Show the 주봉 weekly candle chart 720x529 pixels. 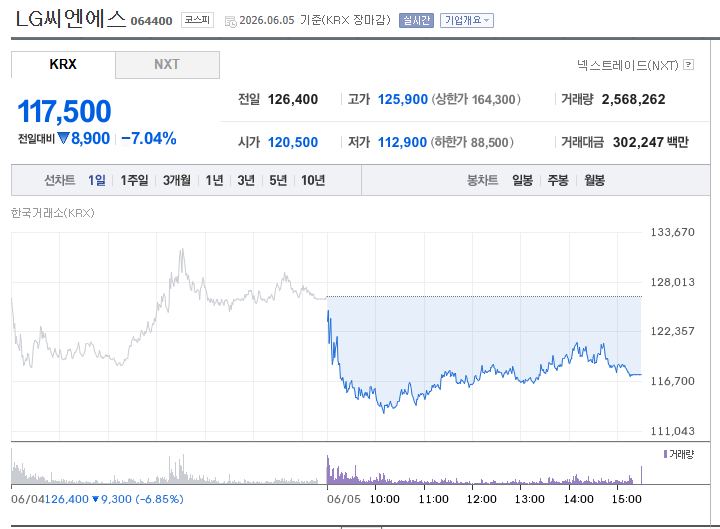click(x=558, y=180)
